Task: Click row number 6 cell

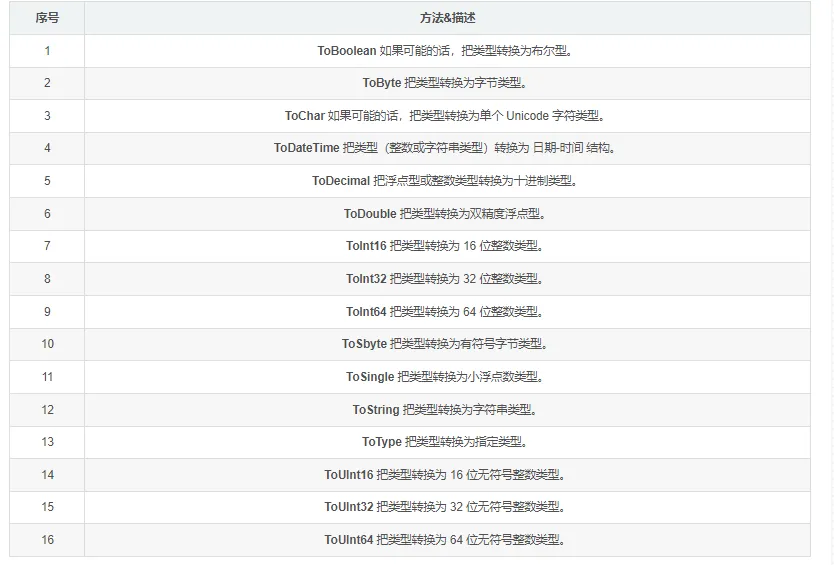Action: (47, 214)
